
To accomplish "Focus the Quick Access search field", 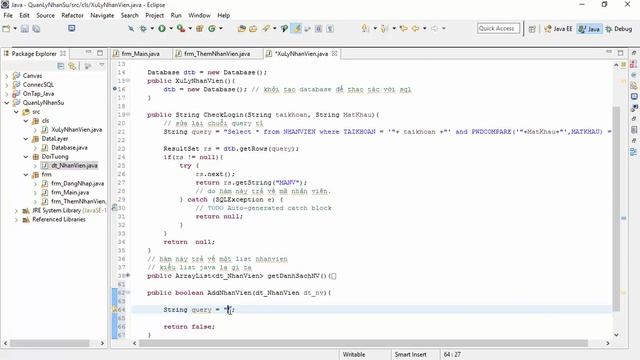I will pos(498,28).
